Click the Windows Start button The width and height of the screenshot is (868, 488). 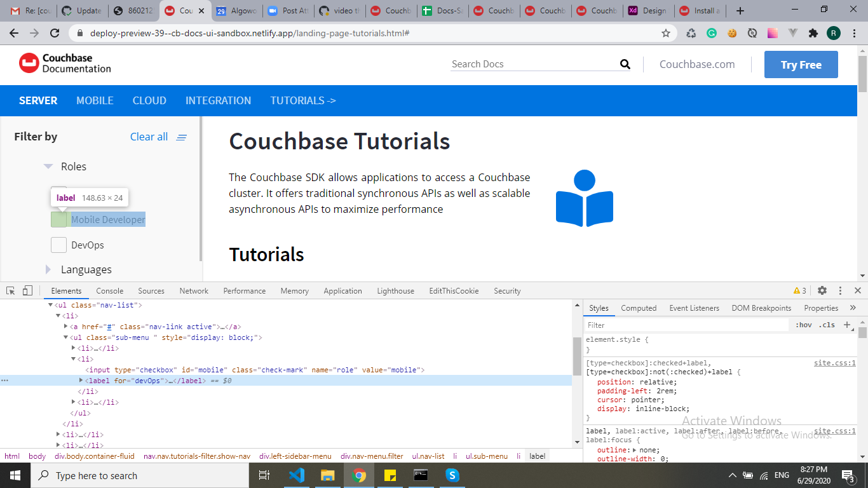[x=15, y=475]
